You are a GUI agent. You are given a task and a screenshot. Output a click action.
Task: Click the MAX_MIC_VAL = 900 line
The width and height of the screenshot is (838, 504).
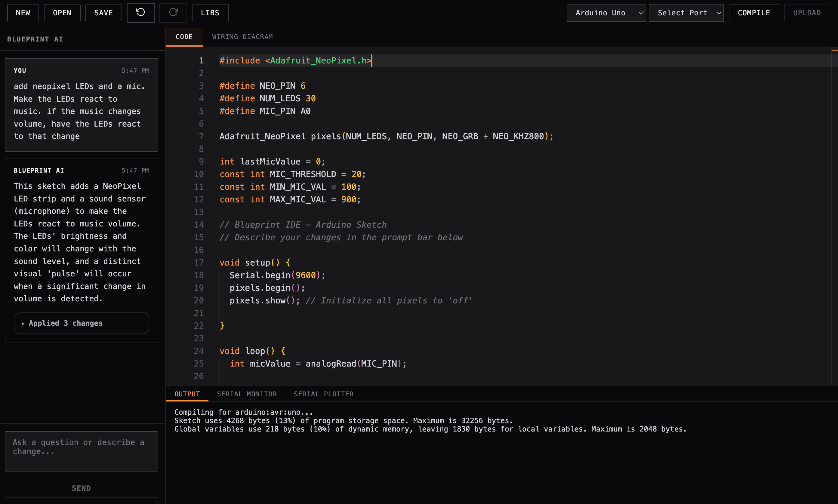pos(290,199)
